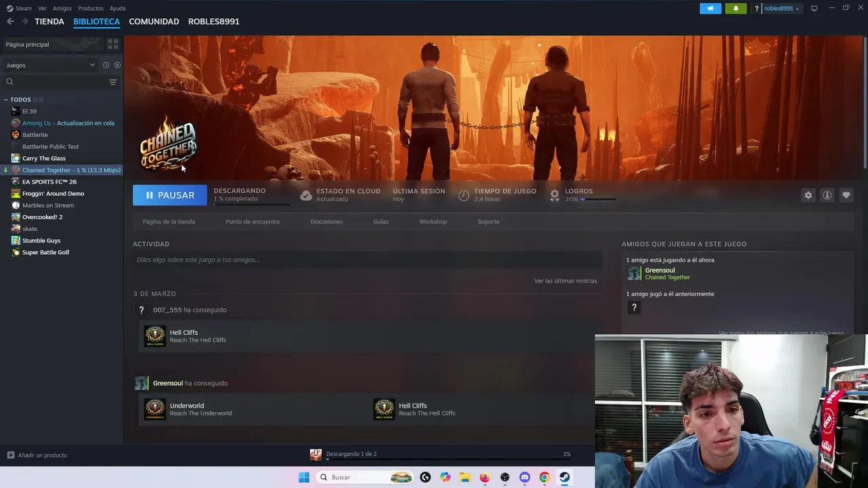Open the Workshop tab

click(x=433, y=222)
